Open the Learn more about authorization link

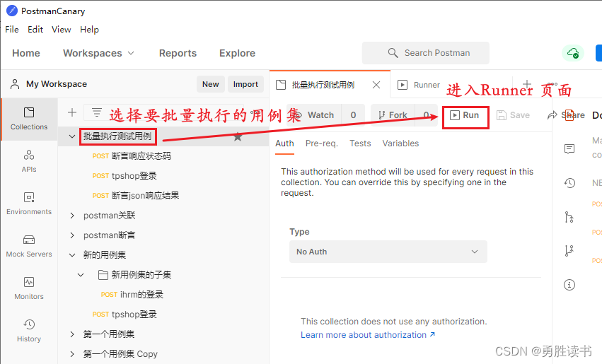tap(368, 335)
